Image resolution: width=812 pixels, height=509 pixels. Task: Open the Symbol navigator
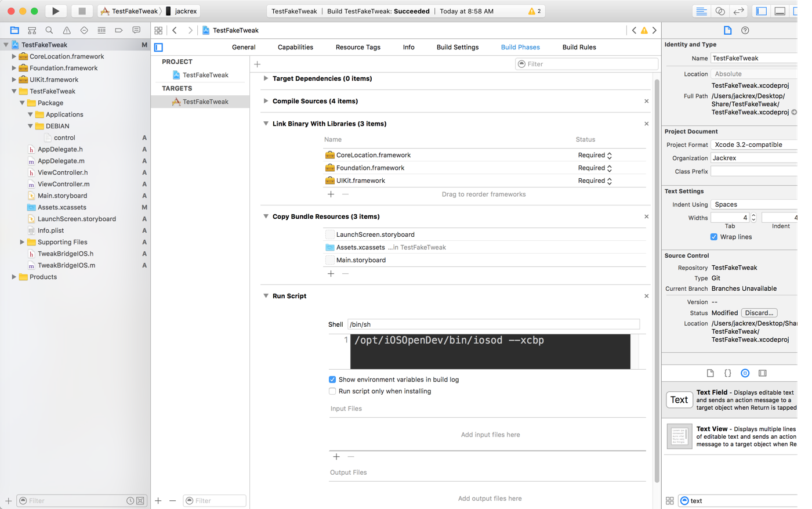tap(32, 30)
